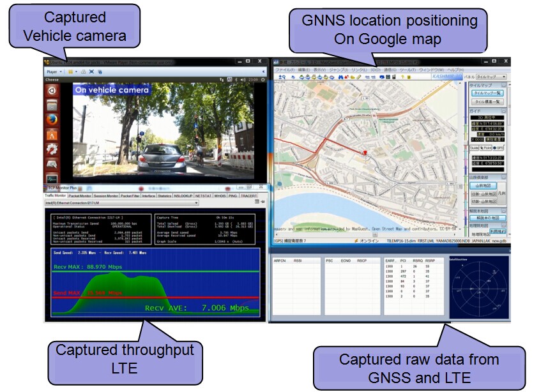This screenshot has width=548, height=392.
Task: Open the ジャンプ(J) menu
Action: pyautogui.click(x=339, y=70)
